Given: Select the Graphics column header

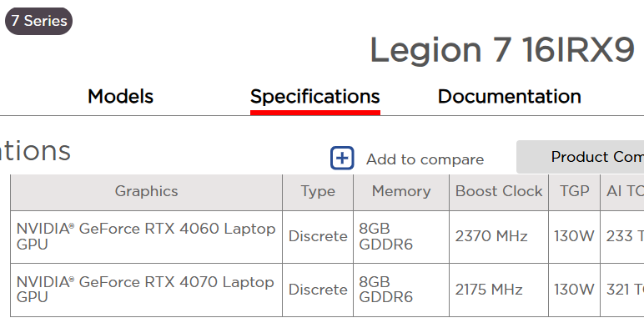Looking at the screenshot, I should pyautogui.click(x=146, y=192).
